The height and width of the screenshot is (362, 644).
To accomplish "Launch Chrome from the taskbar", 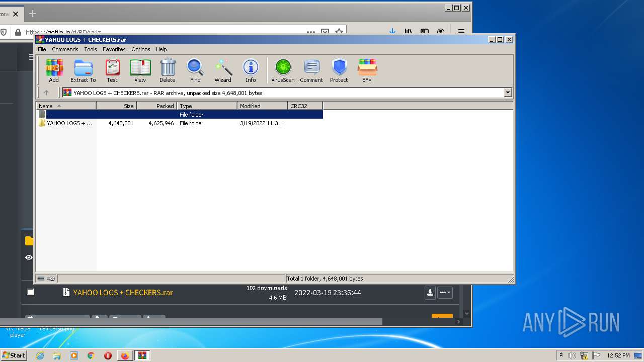I will 91,355.
